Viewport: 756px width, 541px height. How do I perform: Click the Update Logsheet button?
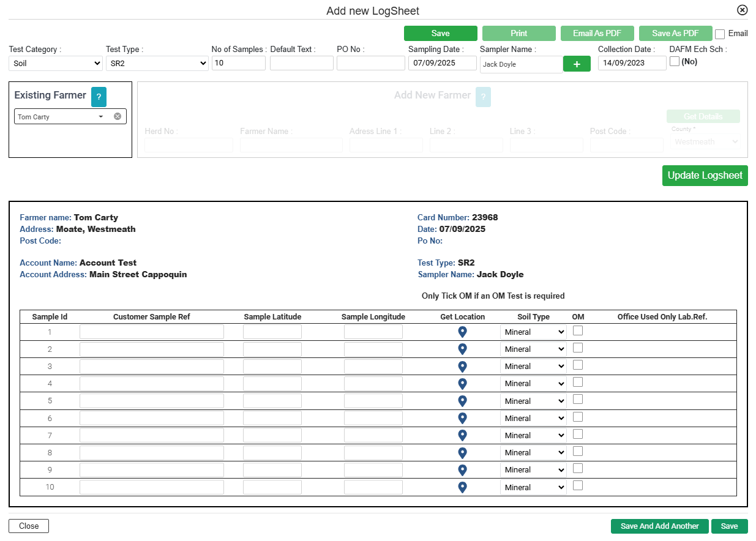[705, 175]
